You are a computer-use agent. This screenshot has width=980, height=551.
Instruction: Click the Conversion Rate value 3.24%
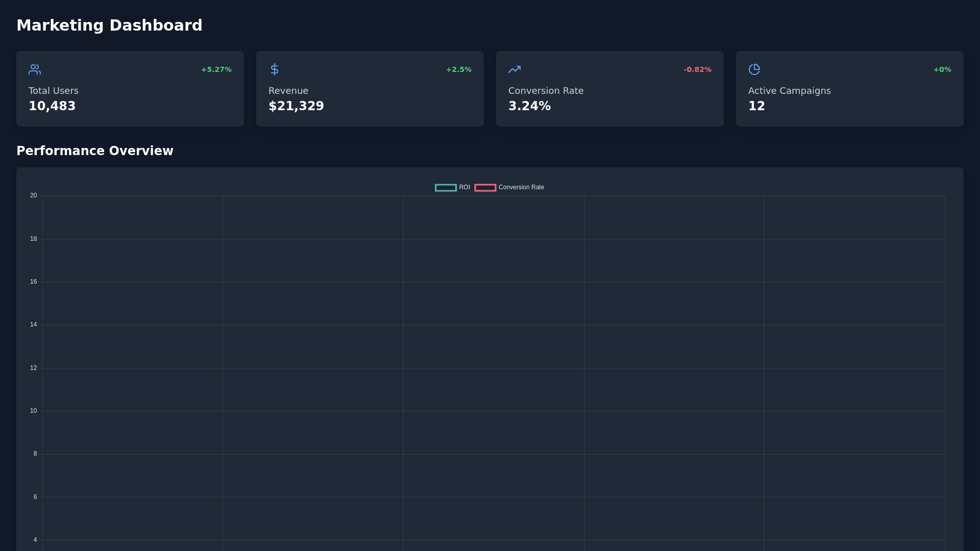click(529, 106)
